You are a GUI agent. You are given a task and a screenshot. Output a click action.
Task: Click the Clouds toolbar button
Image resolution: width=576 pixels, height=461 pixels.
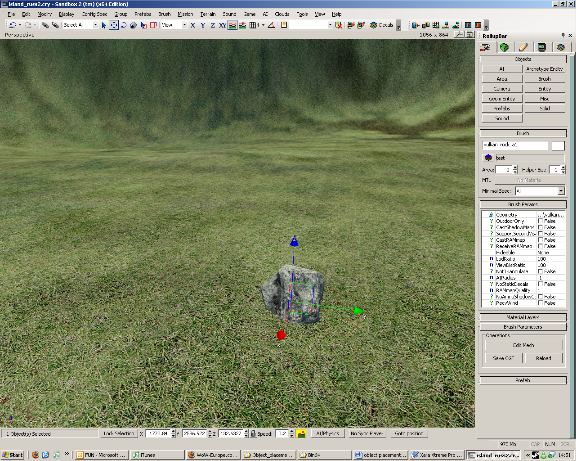382,25
